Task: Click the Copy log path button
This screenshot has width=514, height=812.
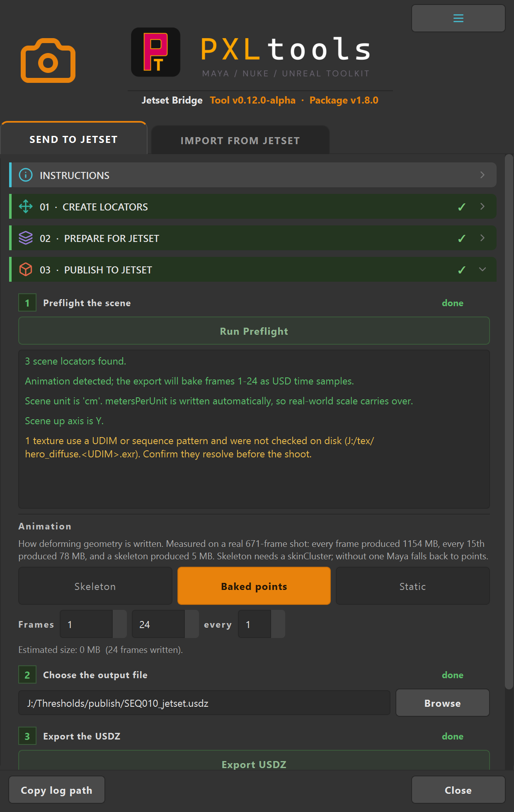Action: click(57, 790)
